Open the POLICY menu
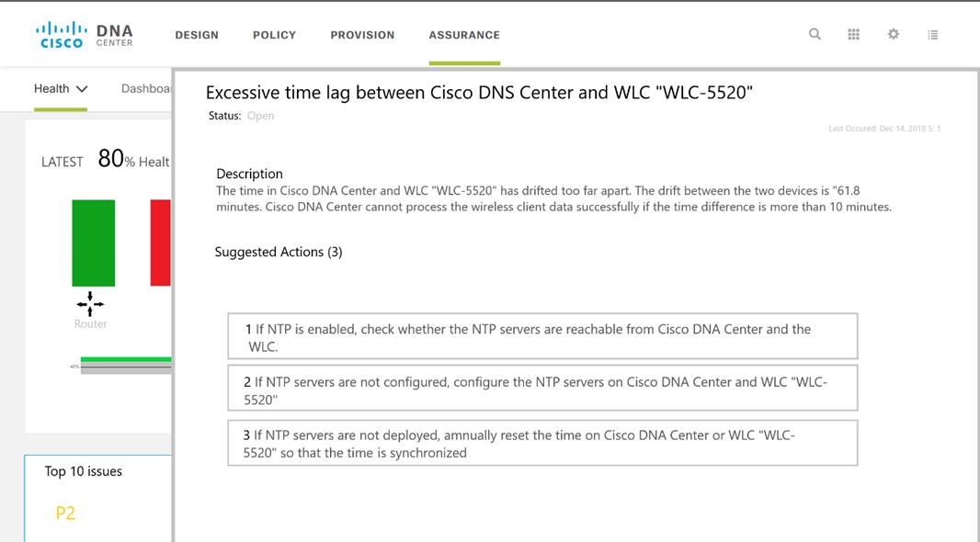Image resolution: width=980 pixels, height=542 pixels. pyautogui.click(x=274, y=35)
